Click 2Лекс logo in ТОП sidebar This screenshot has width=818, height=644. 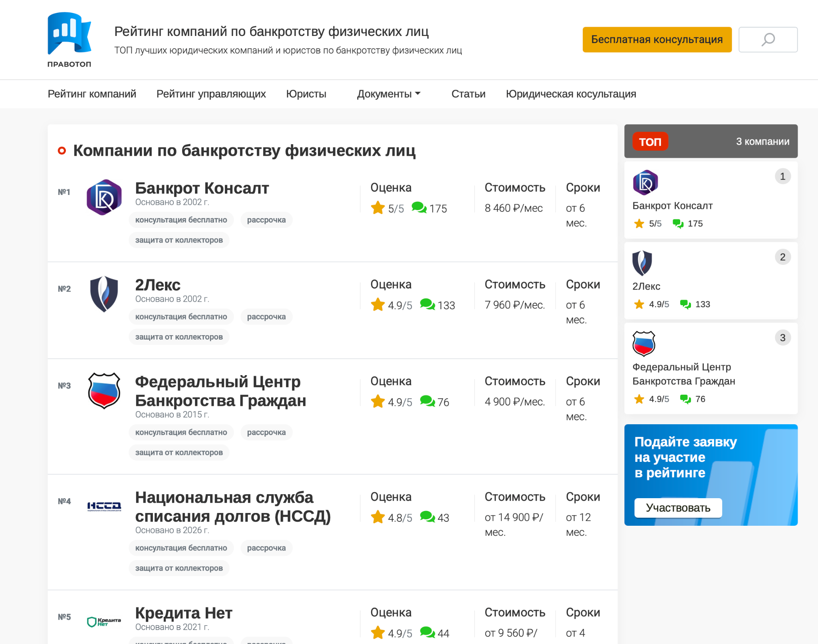[642, 263]
